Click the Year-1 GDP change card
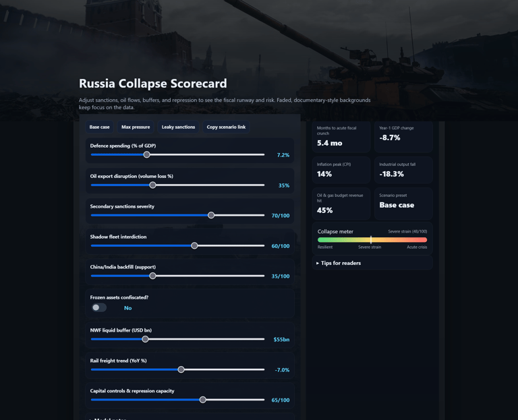The height and width of the screenshot is (420, 518). 403,137
